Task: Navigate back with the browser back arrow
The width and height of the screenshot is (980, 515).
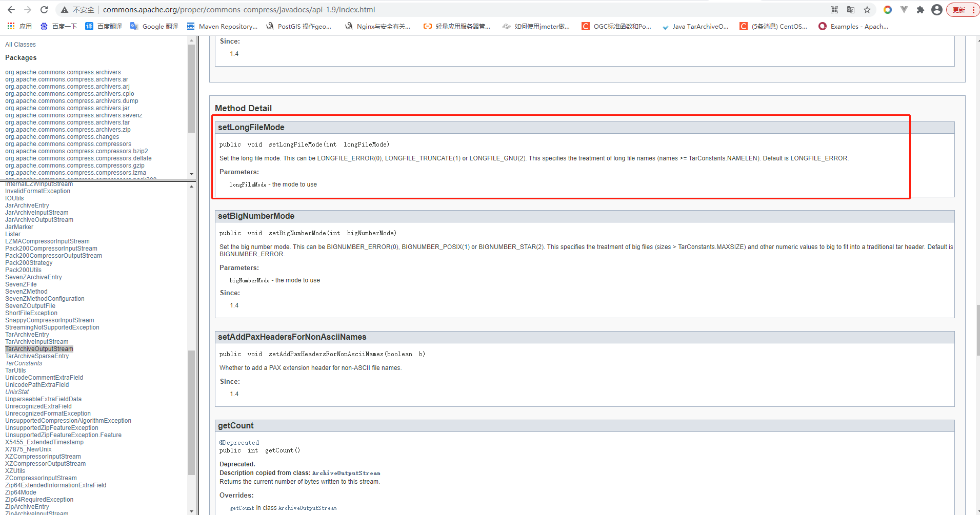Action: pos(11,9)
